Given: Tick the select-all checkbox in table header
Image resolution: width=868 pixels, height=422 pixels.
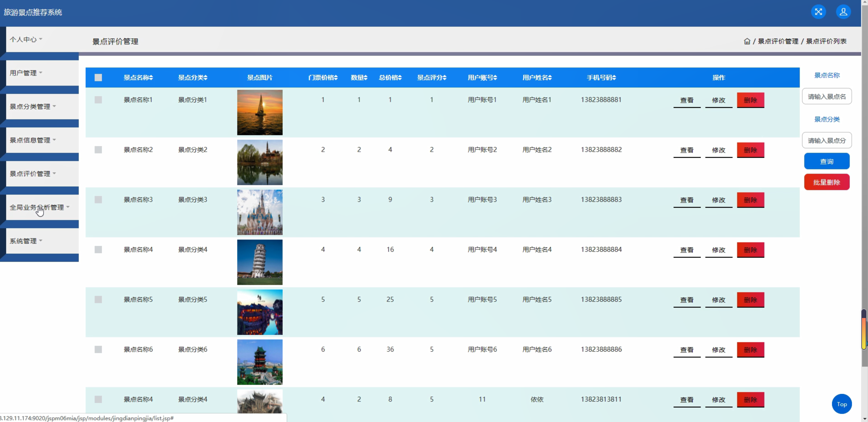Looking at the screenshot, I should point(98,78).
